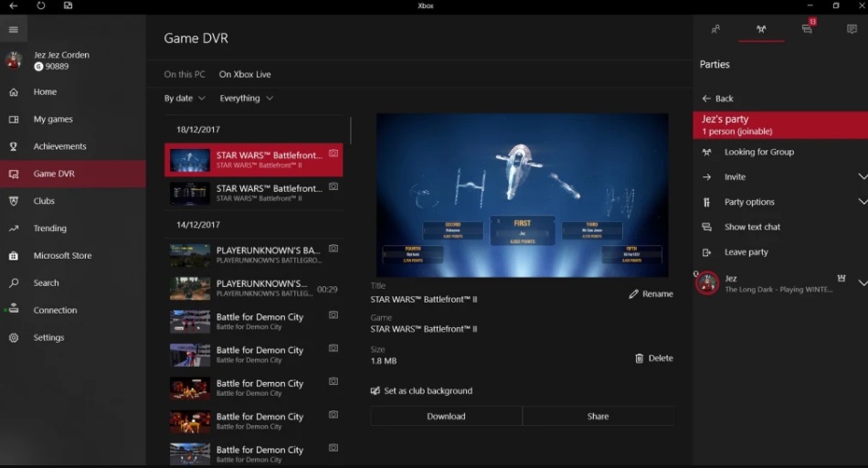Open the large Battlefront screenshot preview
868x468 pixels.
522,195
